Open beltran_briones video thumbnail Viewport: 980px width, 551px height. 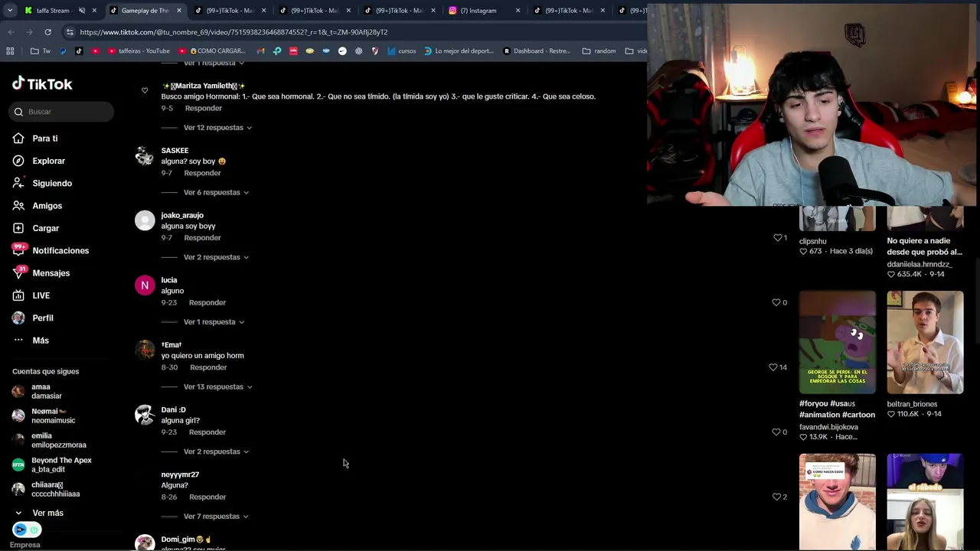(x=925, y=342)
